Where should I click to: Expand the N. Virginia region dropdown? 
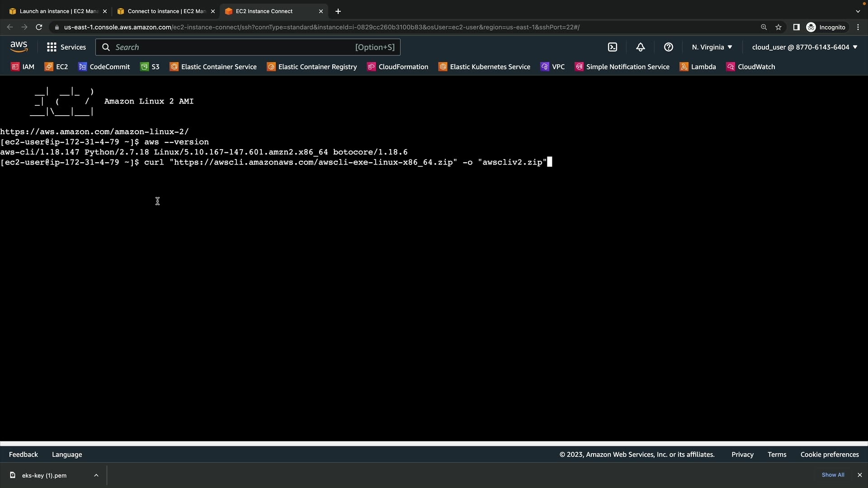tap(712, 47)
